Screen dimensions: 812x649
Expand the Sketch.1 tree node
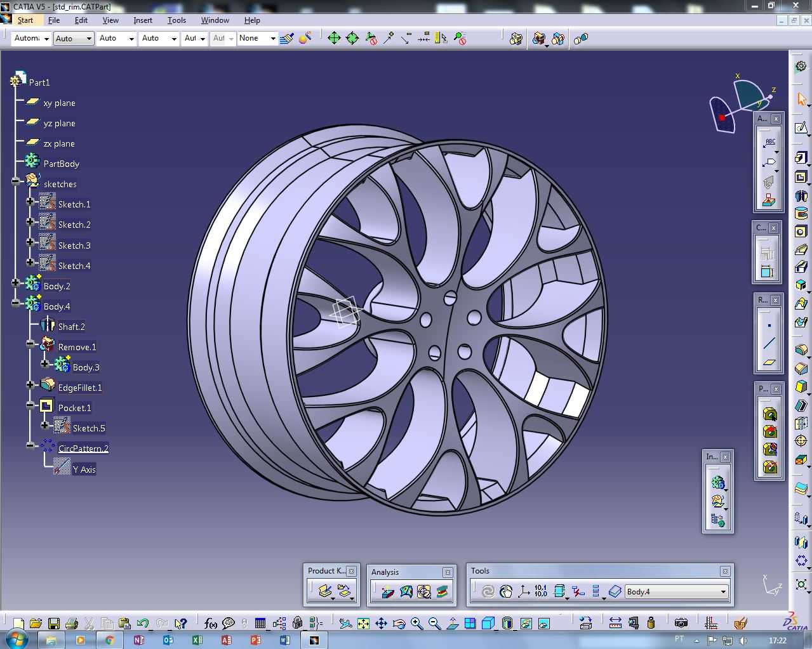click(x=30, y=202)
